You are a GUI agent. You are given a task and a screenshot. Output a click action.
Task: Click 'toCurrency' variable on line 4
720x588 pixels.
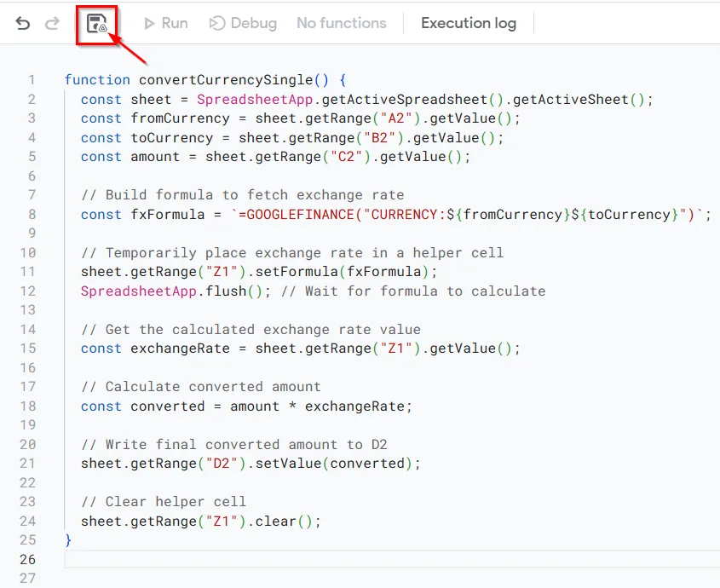tap(172, 138)
